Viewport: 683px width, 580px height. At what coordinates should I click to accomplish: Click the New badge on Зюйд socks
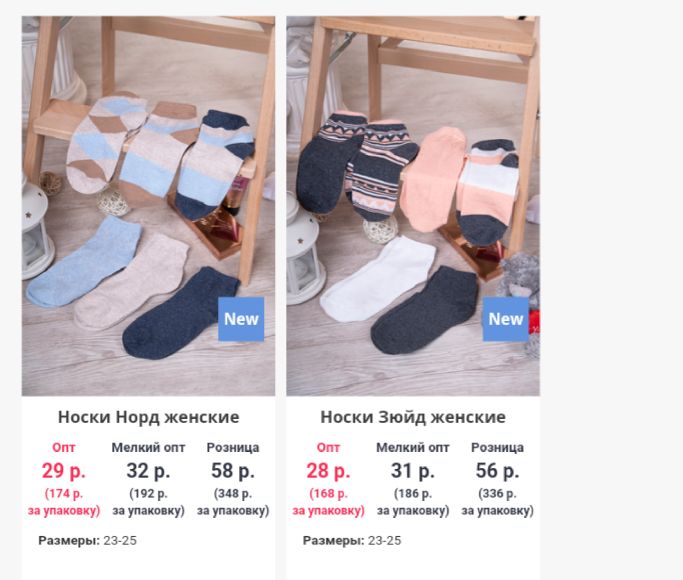[505, 319]
